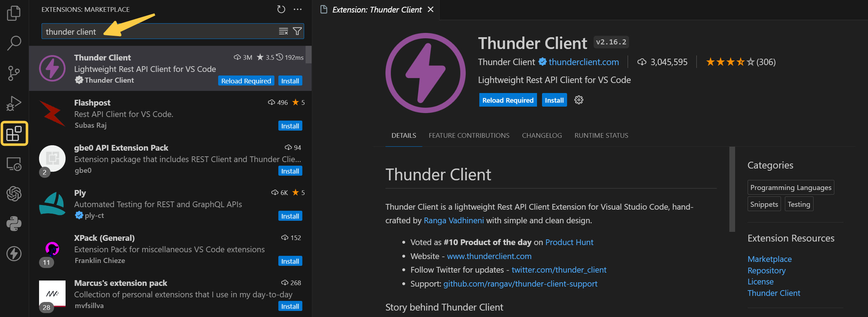868x317 pixels.
Task: Open the extension manage gear icon
Action: coord(579,100)
